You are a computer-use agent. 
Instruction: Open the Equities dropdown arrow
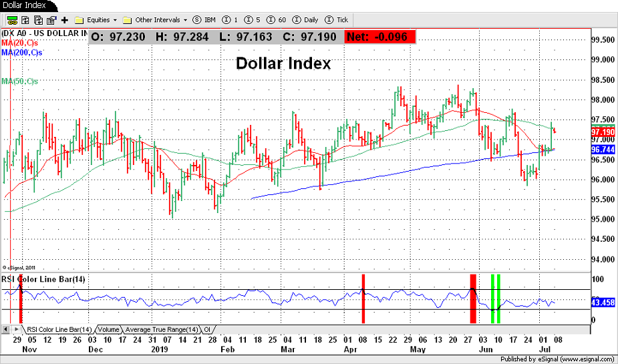click(115, 20)
